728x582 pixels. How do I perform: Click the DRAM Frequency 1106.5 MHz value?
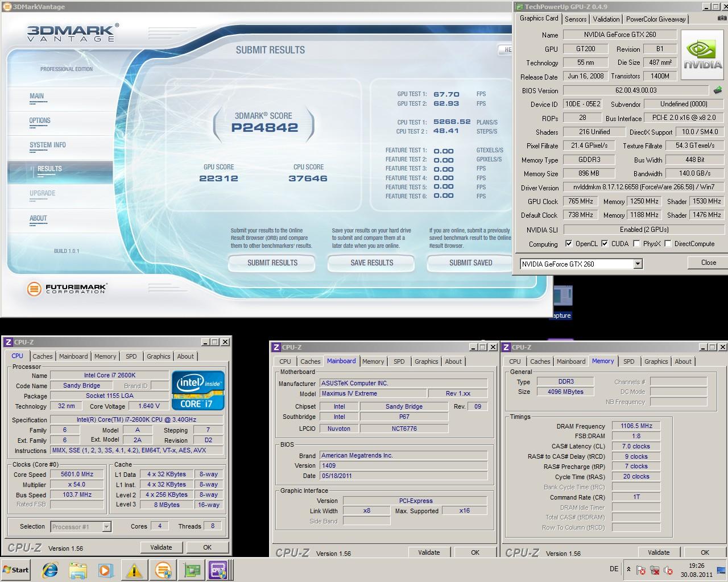coord(636,426)
